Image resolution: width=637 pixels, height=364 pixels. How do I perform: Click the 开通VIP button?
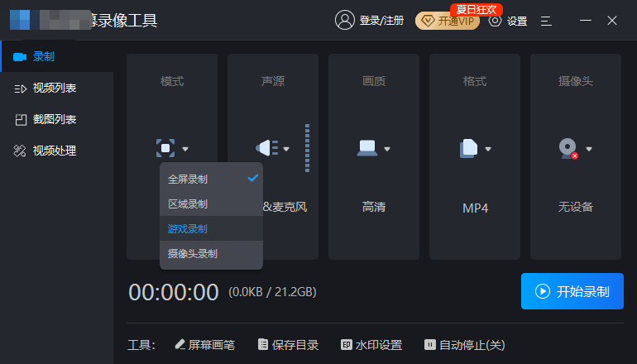coord(448,21)
